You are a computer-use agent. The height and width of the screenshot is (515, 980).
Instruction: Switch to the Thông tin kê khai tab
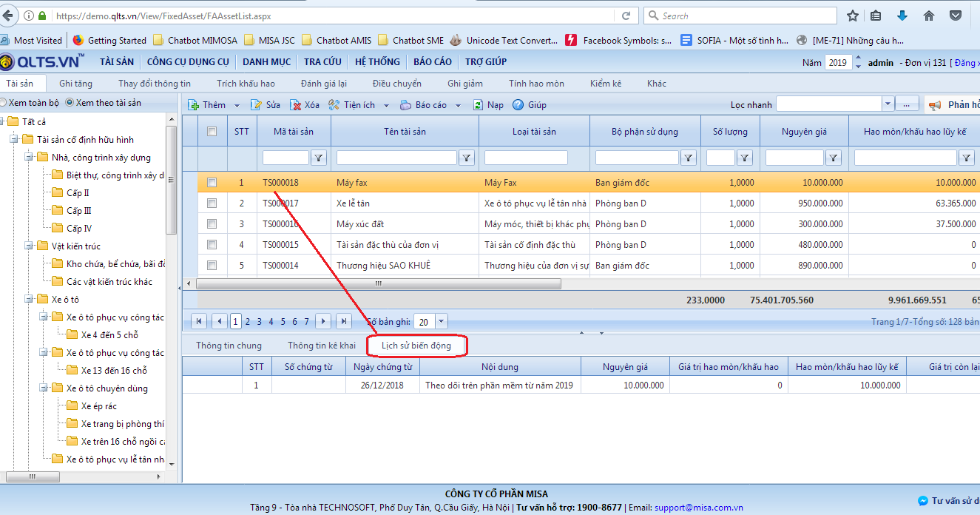click(322, 346)
